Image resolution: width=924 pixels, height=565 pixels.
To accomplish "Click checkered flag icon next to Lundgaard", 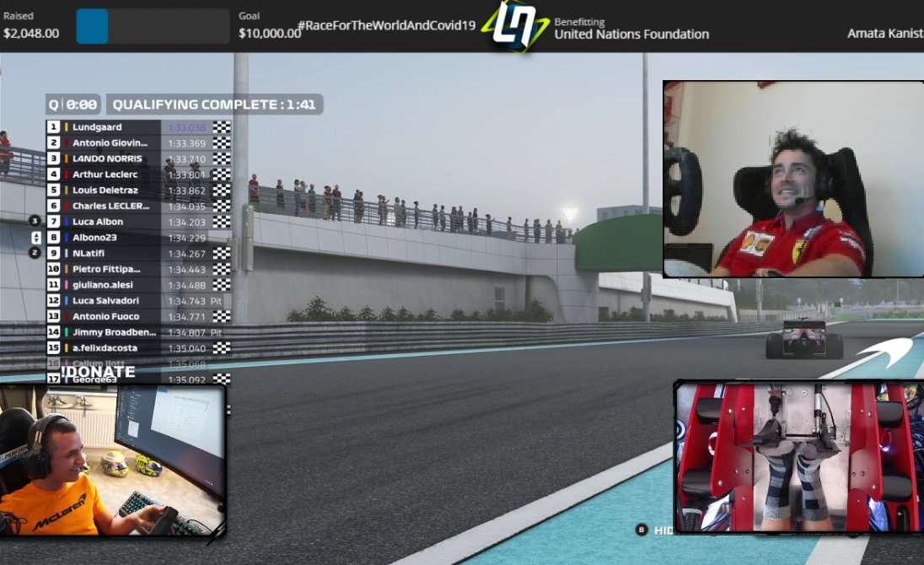I will (x=222, y=126).
